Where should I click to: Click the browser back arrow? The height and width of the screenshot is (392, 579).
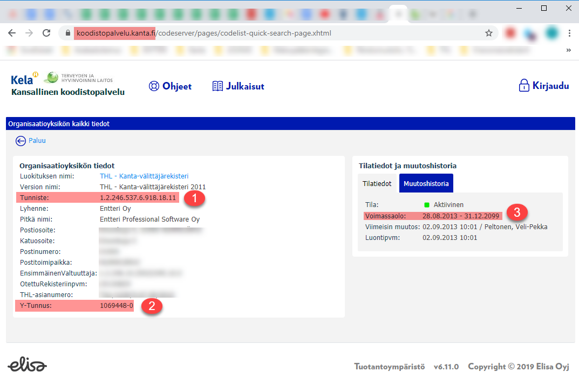[x=12, y=33]
